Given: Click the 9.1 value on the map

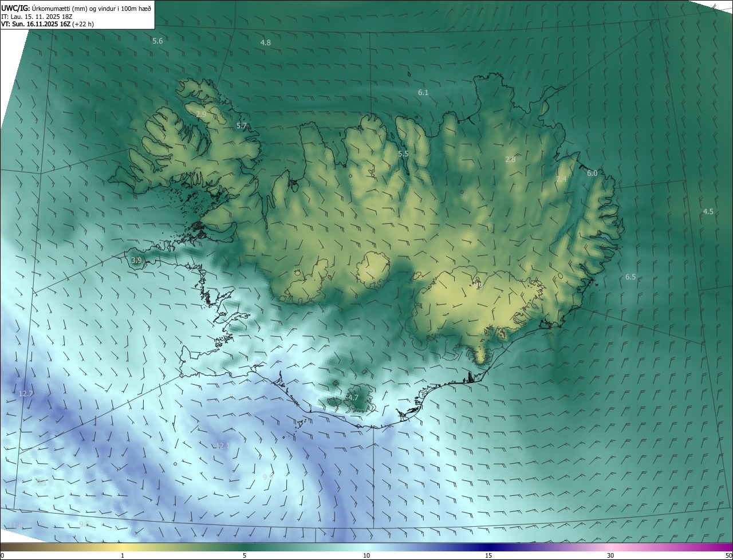Looking at the screenshot, I should (x=41, y=484).
